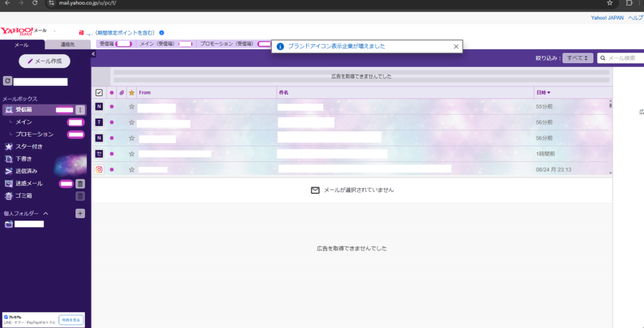Dismiss the brand icon notification with X
Viewport: 644px width, 328px height.
tap(456, 47)
